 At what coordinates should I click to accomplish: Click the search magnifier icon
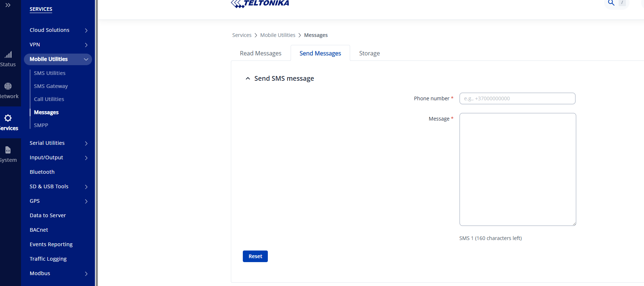click(611, 3)
